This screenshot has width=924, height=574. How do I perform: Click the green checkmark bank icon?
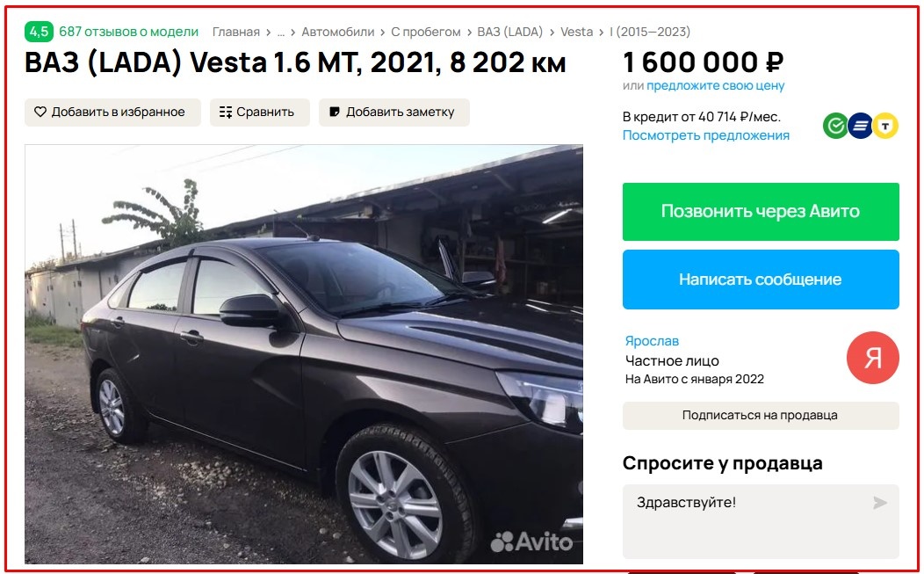click(x=835, y=126)
